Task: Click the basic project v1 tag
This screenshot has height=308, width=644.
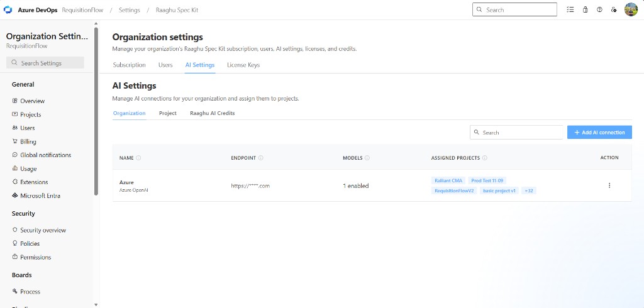Action: pyautogui.click(x=499, y=190)
